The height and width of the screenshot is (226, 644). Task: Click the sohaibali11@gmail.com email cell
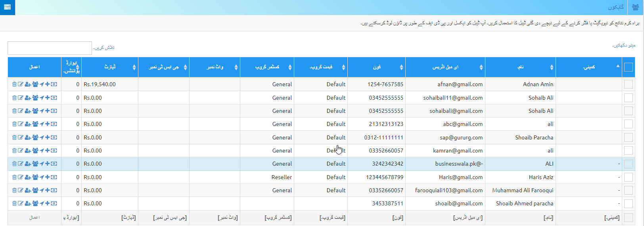pyautogui.click(x=453, y=98)
